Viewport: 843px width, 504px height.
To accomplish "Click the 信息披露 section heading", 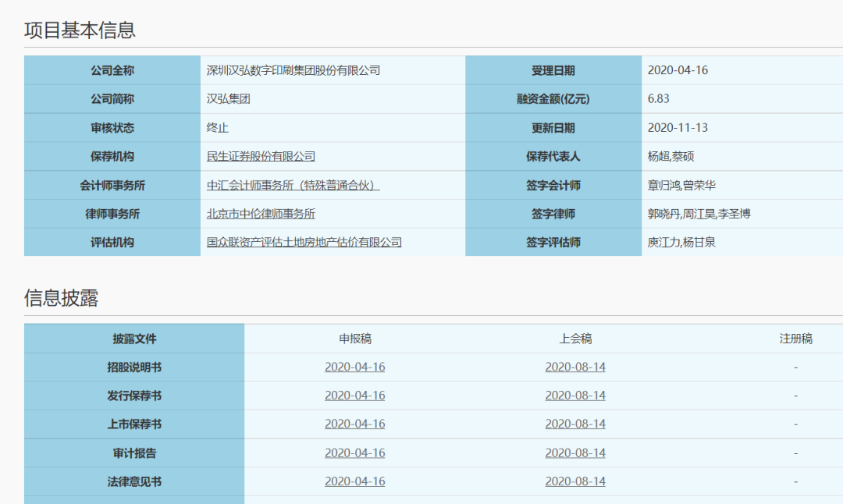I will (x=62, y=298).
